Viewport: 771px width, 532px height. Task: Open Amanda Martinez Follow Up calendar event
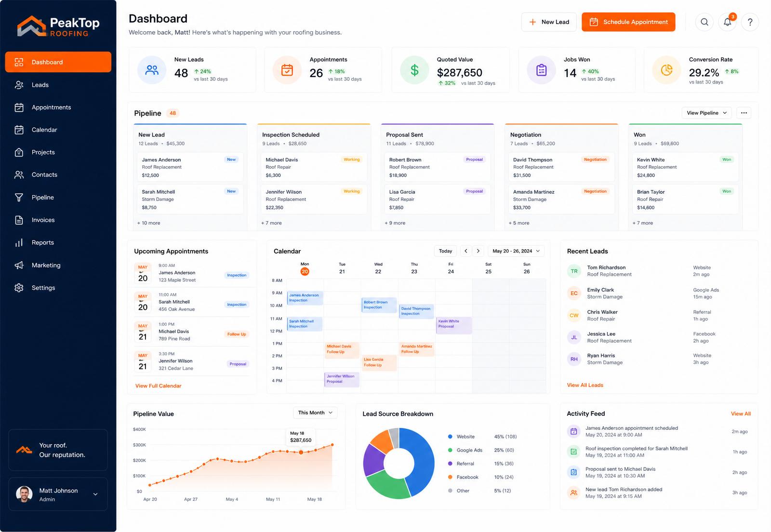(x=417, y=349)
